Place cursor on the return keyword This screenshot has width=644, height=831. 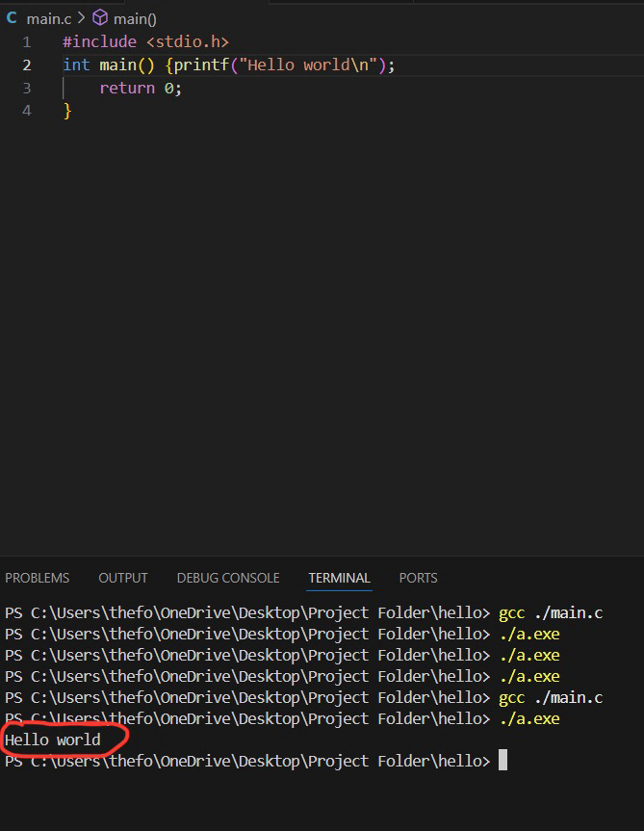coord(127,89)
